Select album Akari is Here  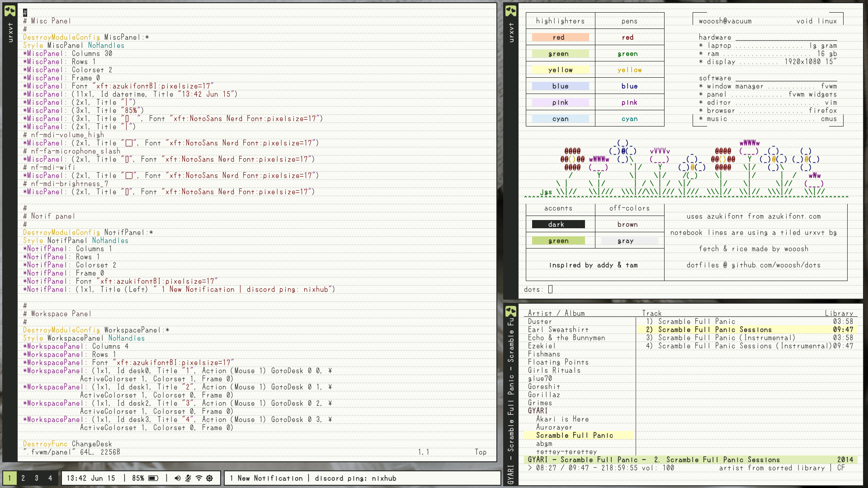coord(562,419)
